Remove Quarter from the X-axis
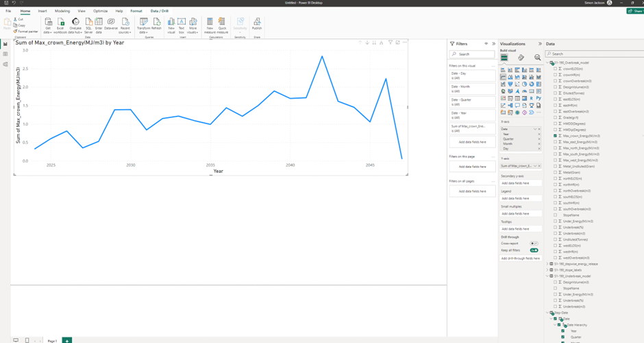 tap(539, 139)
